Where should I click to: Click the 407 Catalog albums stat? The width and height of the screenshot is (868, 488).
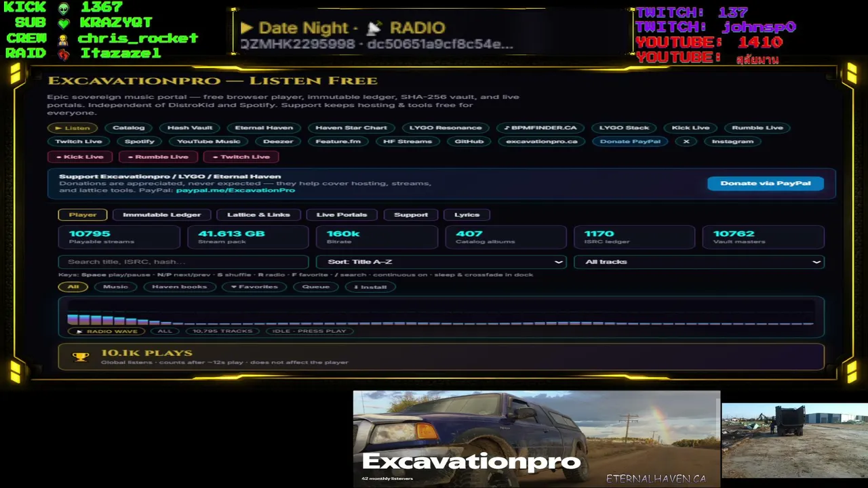[x=505, y=237]
